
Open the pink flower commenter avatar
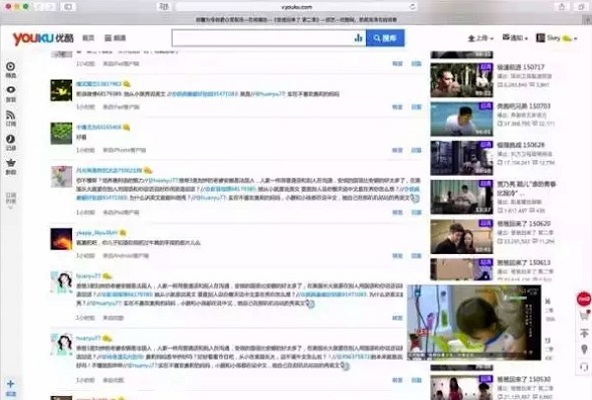(x=61, y=176)
